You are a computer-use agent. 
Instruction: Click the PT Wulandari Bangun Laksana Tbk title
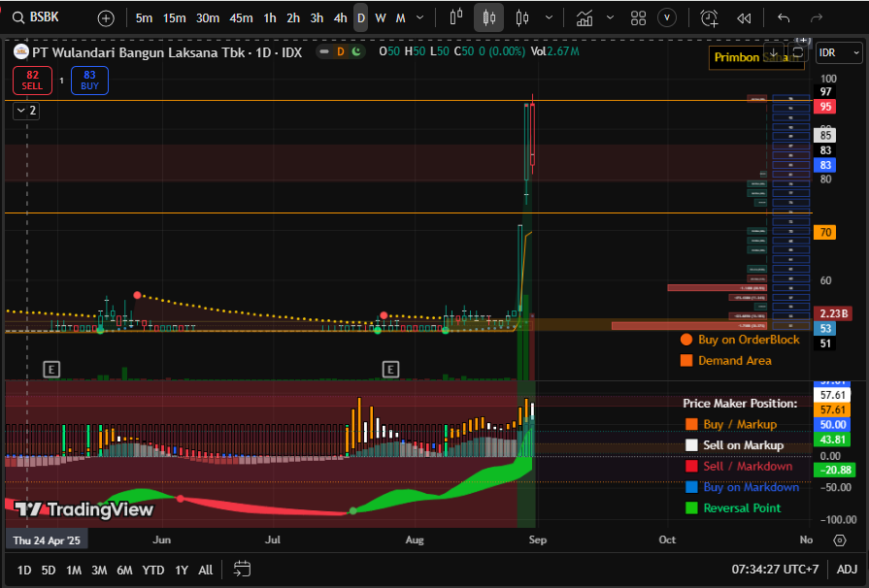pyautogui.click(x=139, y=52)
